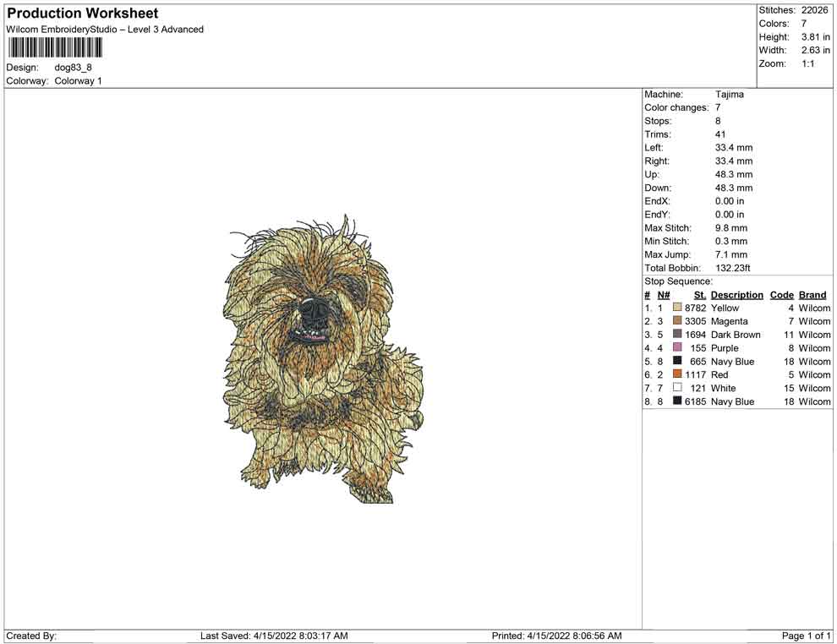Image resolution: width=837 pixels, height=644 pixels.
Task: Open the Brand column header
Action: pos(812,294)
